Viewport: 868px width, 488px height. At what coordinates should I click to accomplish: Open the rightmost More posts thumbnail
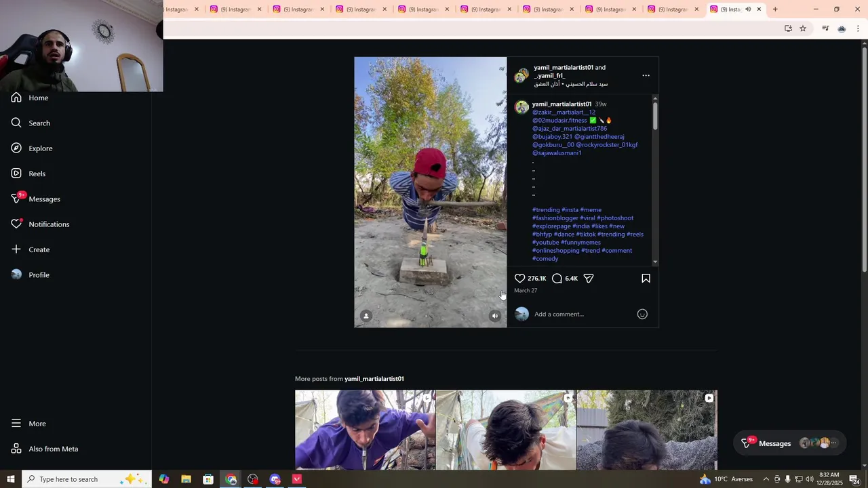[x=647, y=430]
